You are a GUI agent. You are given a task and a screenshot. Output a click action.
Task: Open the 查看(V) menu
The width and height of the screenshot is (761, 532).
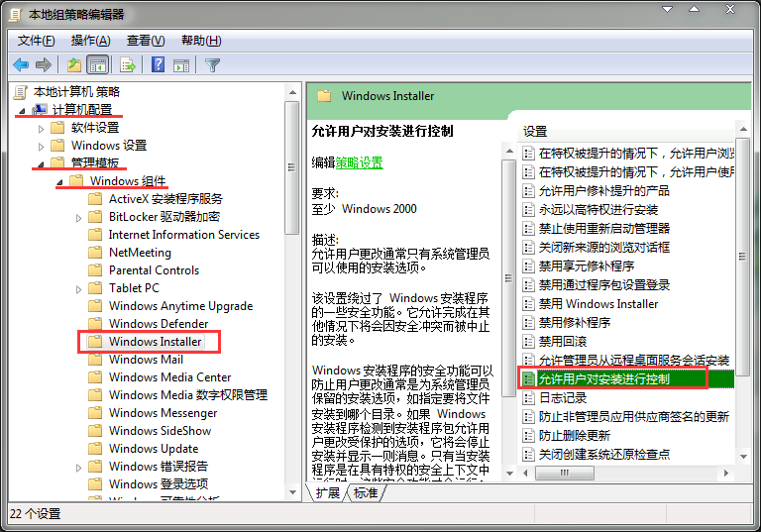coord(146,41)
